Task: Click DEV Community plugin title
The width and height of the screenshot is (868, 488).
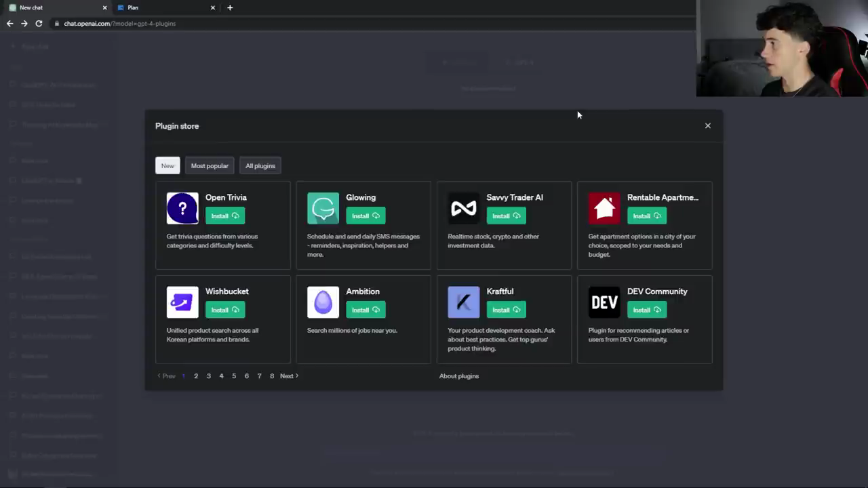Action: point(657,291)
